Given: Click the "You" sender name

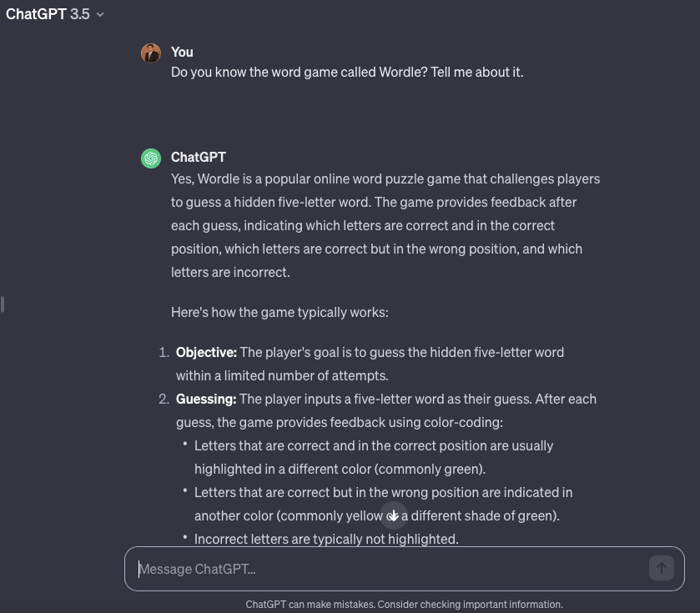Looking at the screenshot, I should (x=182, y=52).
